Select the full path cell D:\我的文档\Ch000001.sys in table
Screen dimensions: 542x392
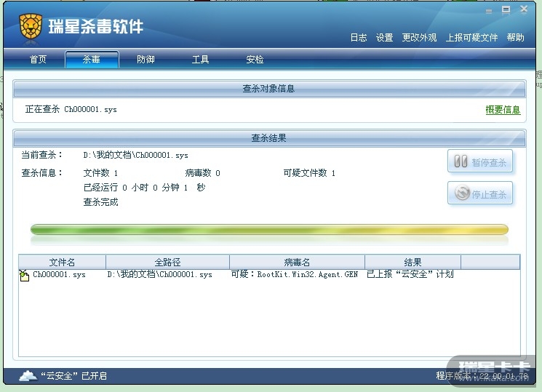[x=159, y=274]
